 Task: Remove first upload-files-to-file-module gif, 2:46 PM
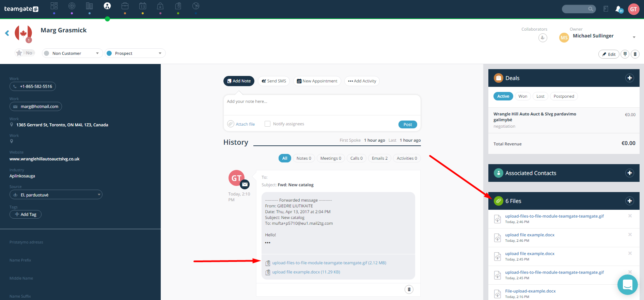(x=630, y=216)
